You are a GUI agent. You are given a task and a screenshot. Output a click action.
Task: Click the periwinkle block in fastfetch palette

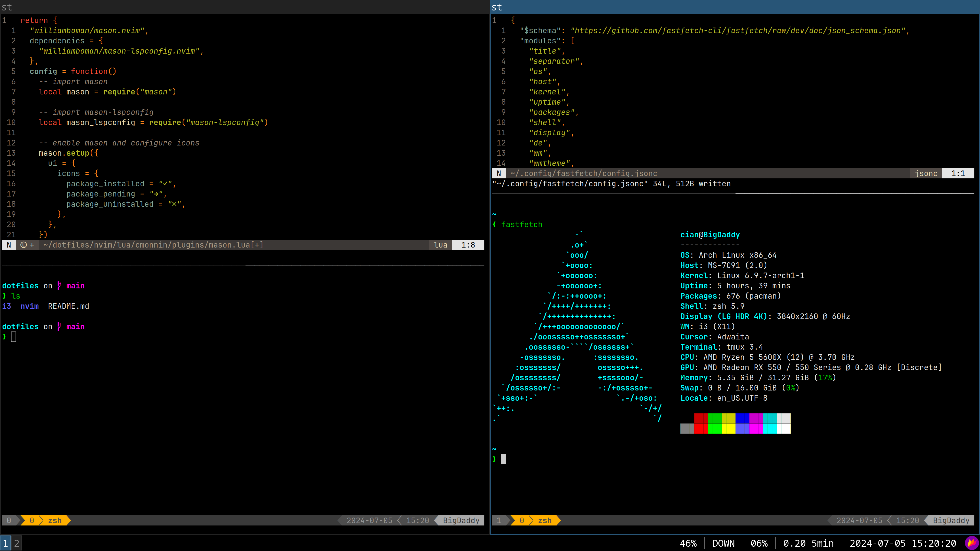coord(742,428)
